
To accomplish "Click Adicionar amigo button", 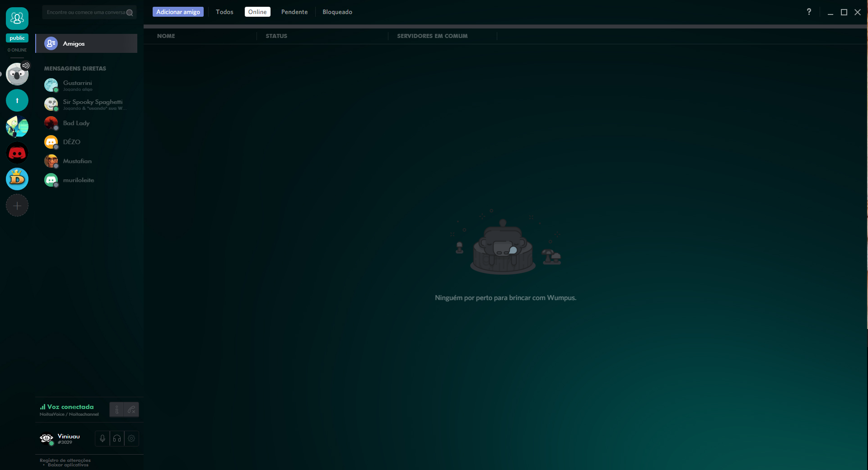I will point(178,12).
